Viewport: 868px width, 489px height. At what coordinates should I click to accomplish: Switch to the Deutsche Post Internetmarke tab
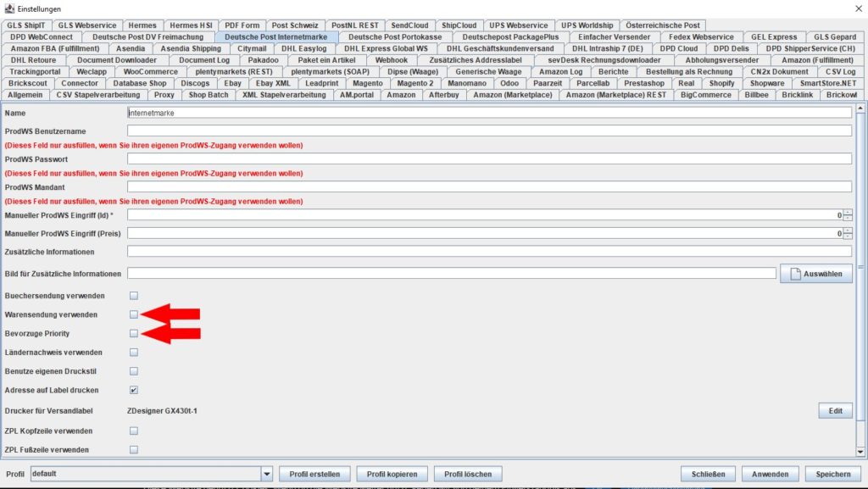[275, 37]
